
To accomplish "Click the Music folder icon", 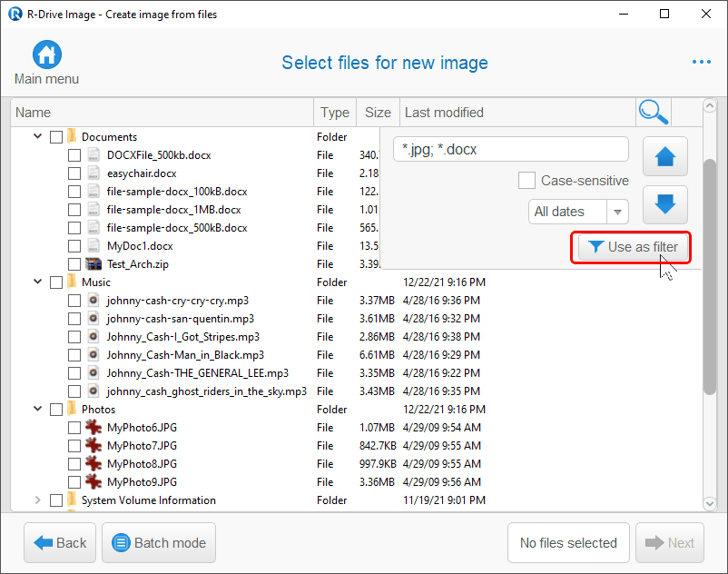I will click(72, 282).
